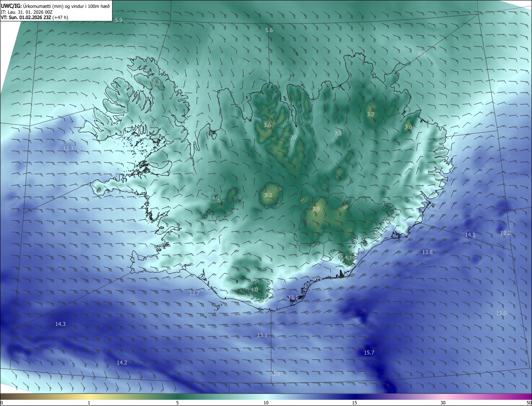This screenshot has width=532, height=406.
Task: Click the 3.3 value on the glacier
Action: tap(268, 195)
